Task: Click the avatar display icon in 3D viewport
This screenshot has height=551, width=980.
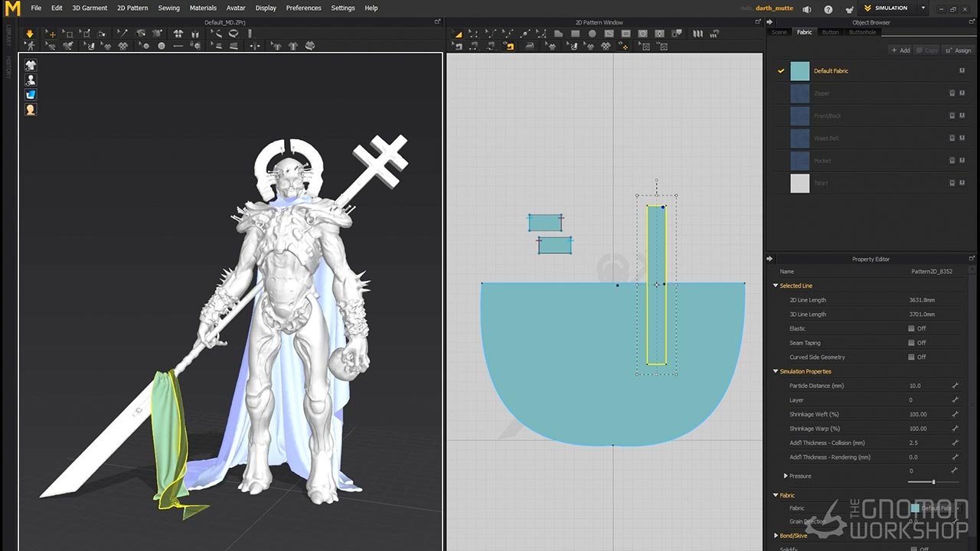Action: click(31, 80)
